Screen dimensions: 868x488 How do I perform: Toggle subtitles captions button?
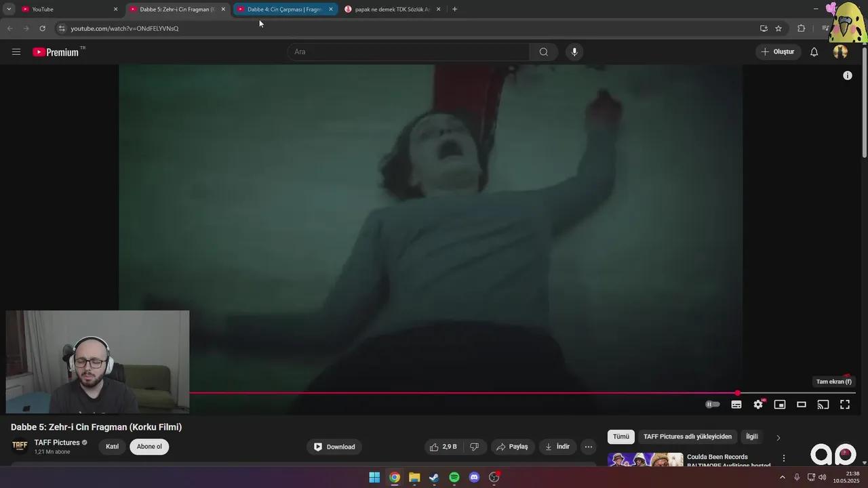coord(736,405)
